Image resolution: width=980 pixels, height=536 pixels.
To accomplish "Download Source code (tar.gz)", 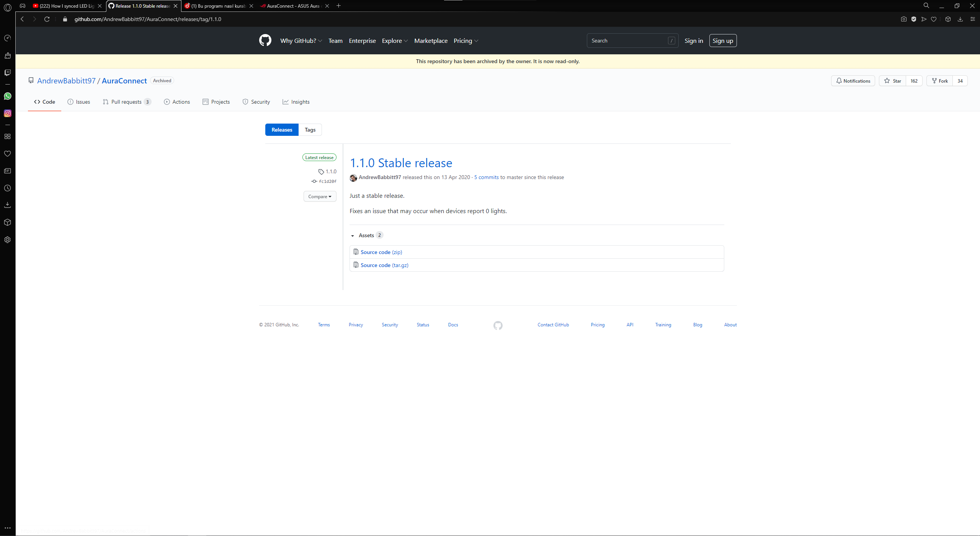I will click(384, 265).
